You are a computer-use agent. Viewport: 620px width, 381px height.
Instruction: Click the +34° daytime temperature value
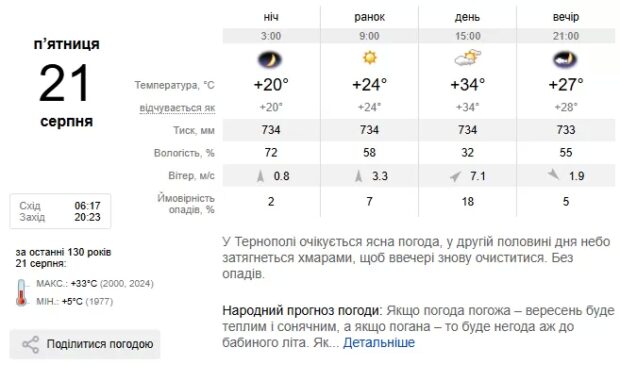tap(468, 85)
